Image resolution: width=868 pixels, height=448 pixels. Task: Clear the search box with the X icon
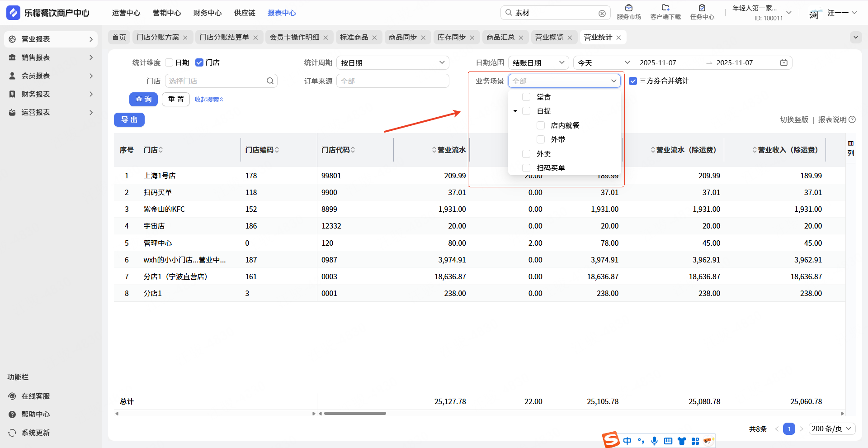[602, 13]
